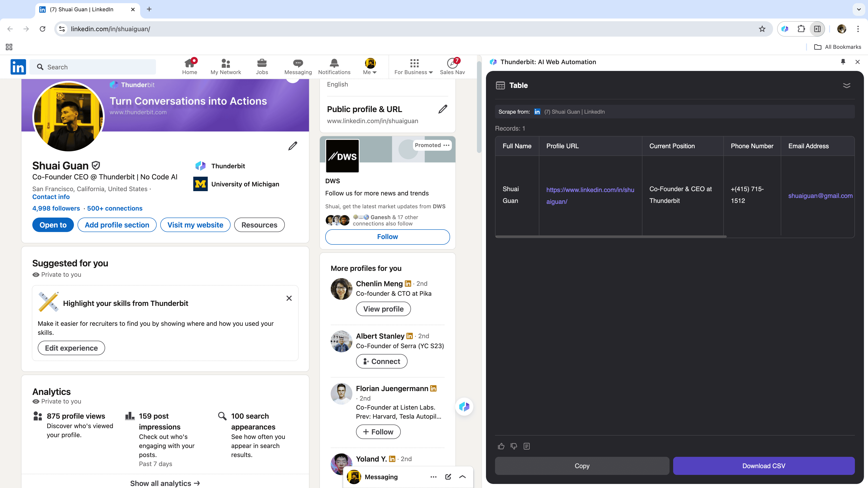This screenshot has width=868, height=488.
Task: Click Thunderbit floating bubble on page
Action: click(x=464, y=406)
